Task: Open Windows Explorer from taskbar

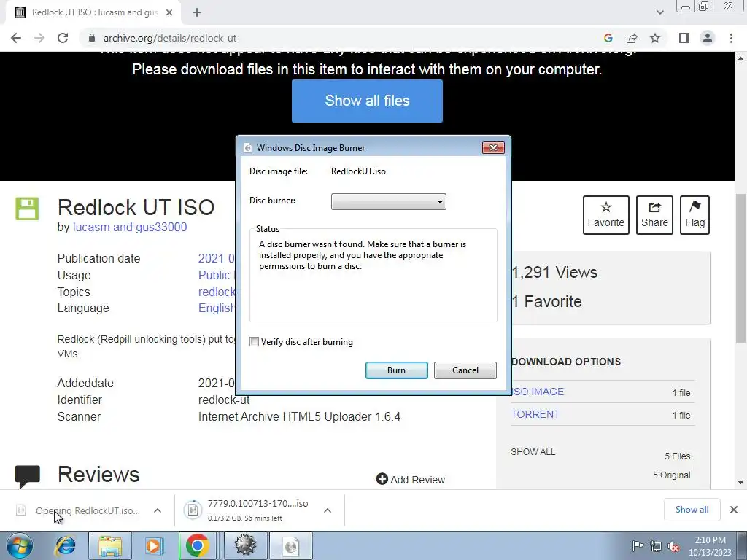Action: [110, 545]
